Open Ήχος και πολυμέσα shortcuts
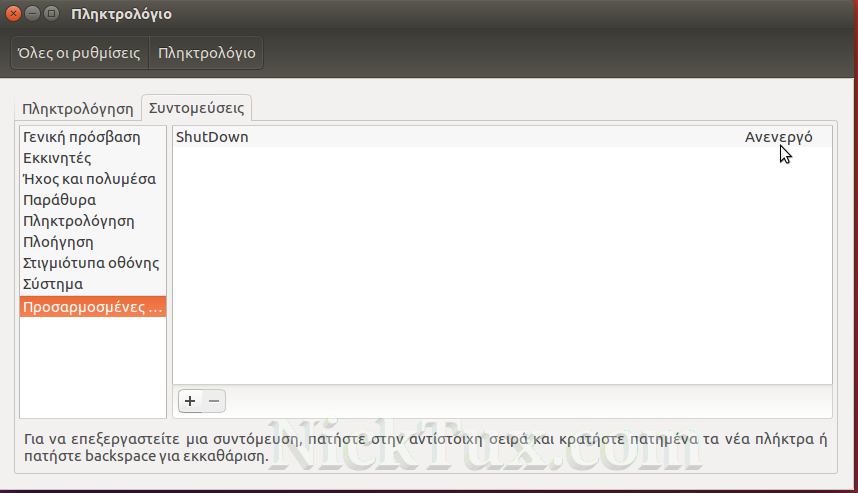Image resolution: width=858 pixels, height=493 pixels. click(89, 179)
